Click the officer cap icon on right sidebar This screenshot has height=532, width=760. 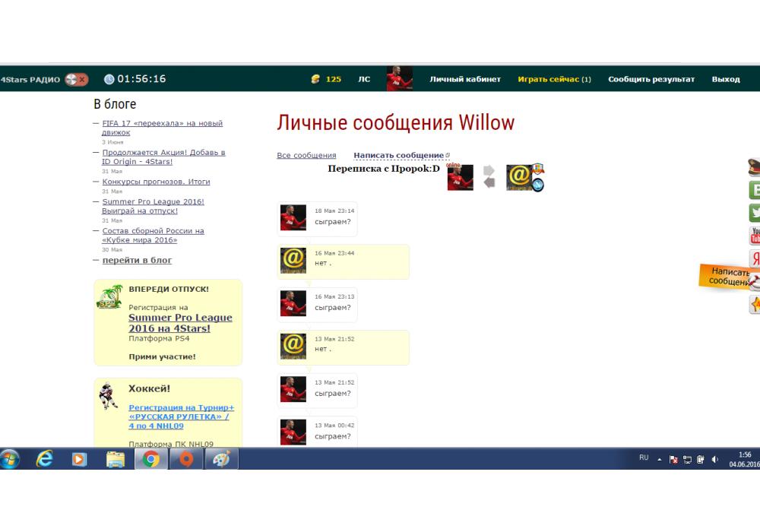754,167
